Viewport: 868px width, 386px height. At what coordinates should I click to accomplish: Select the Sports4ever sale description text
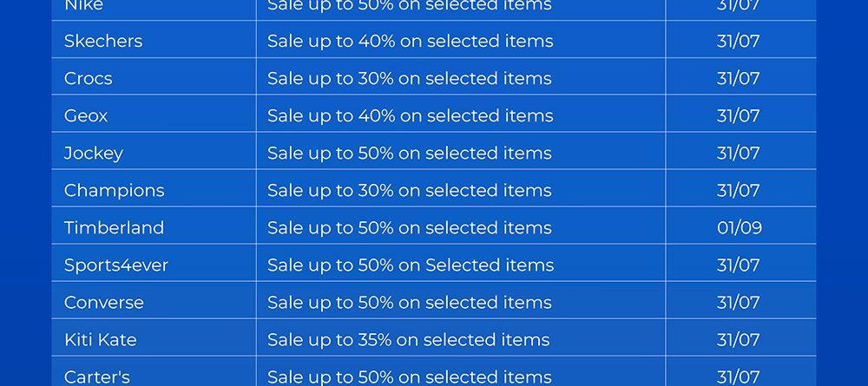[x=411, y=265]
